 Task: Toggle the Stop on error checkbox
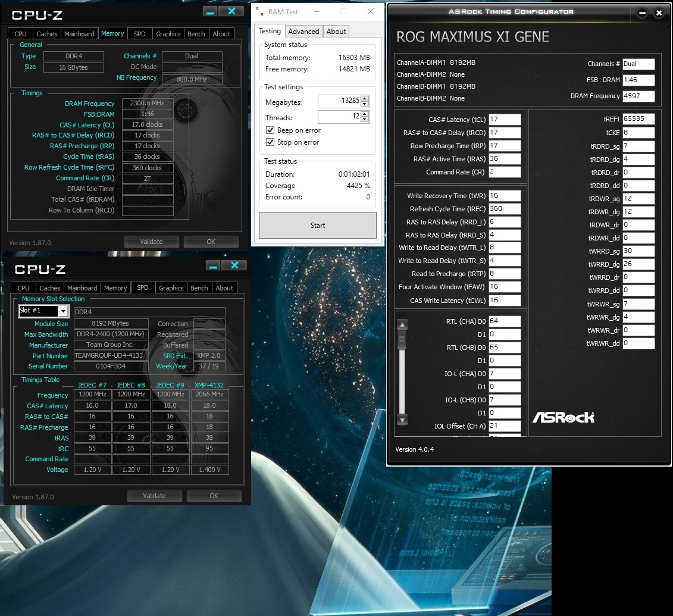click(x=270, y=142)
